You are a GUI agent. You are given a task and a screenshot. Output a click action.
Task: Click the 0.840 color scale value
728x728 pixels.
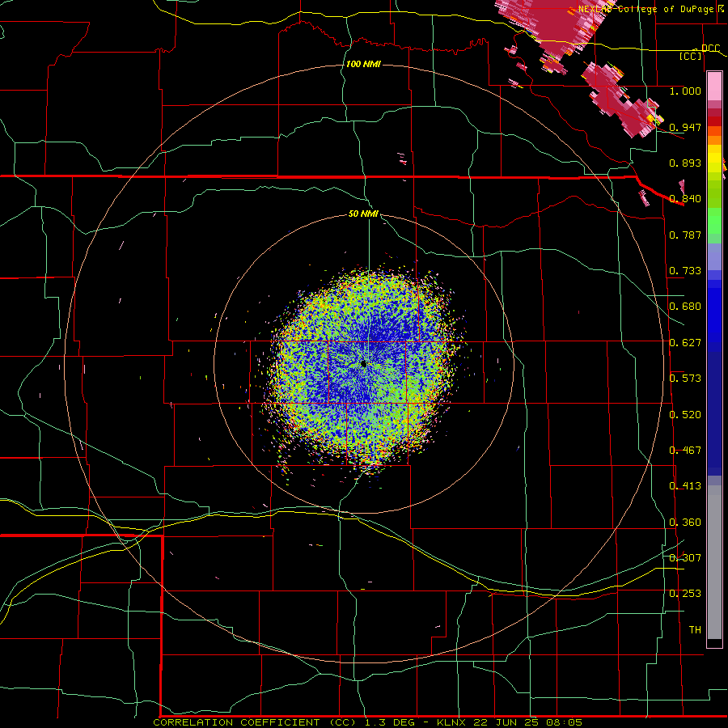[x=685, y=199]
